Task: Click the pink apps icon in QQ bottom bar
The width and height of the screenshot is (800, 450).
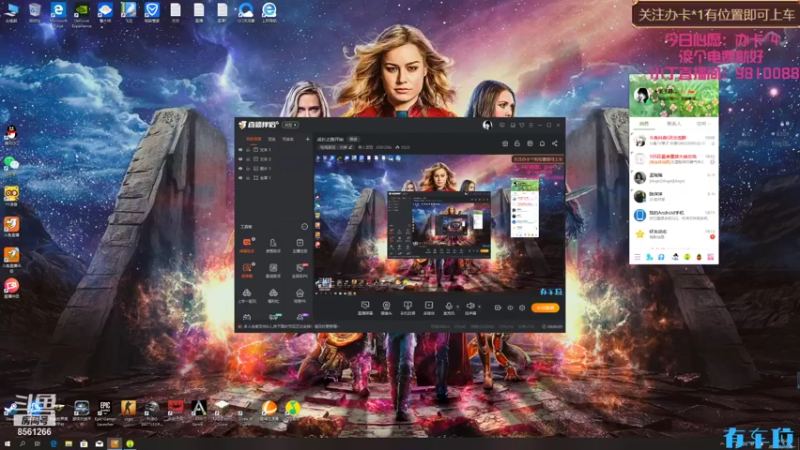Action: click(710, 257)
